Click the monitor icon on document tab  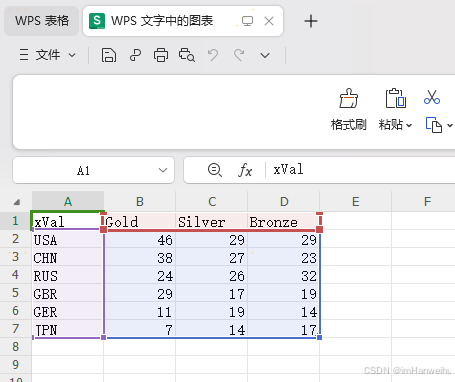click(x=247, y=21)
